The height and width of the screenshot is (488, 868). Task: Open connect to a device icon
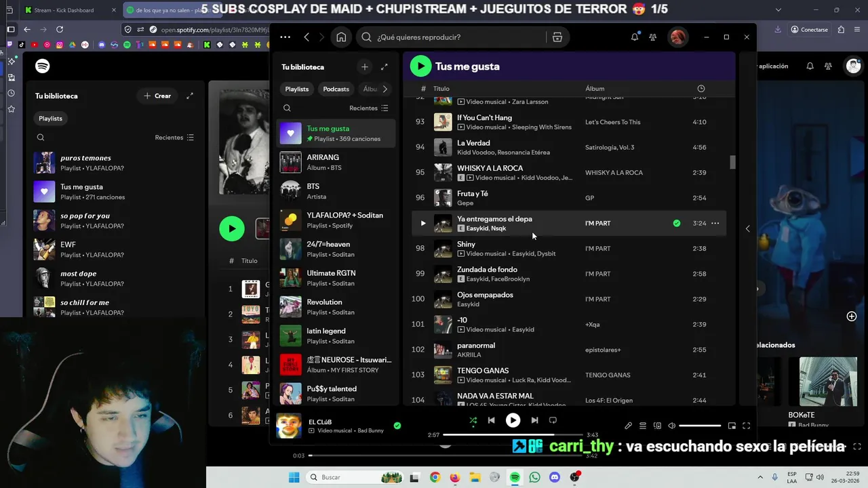click(x=657, y=426)
